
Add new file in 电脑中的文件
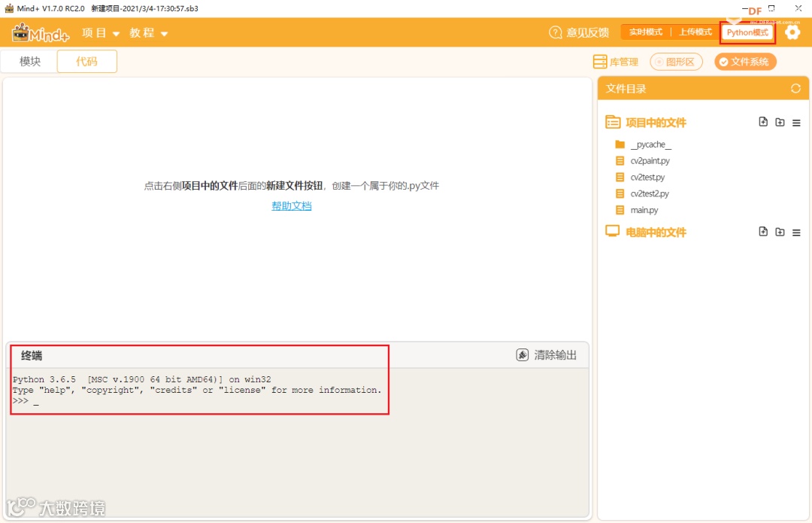[x=763, y=231]
